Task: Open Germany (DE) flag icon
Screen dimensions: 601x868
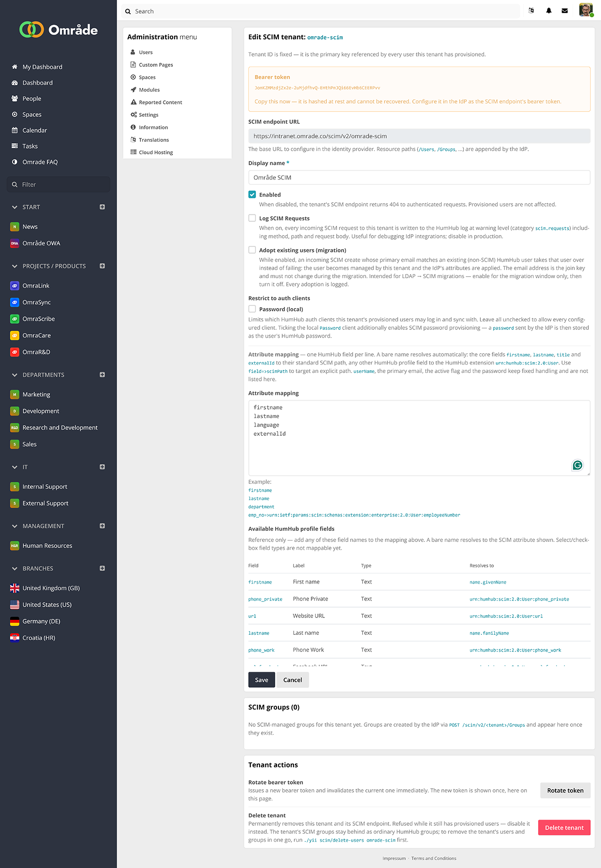Action: [x=15, y=621]
